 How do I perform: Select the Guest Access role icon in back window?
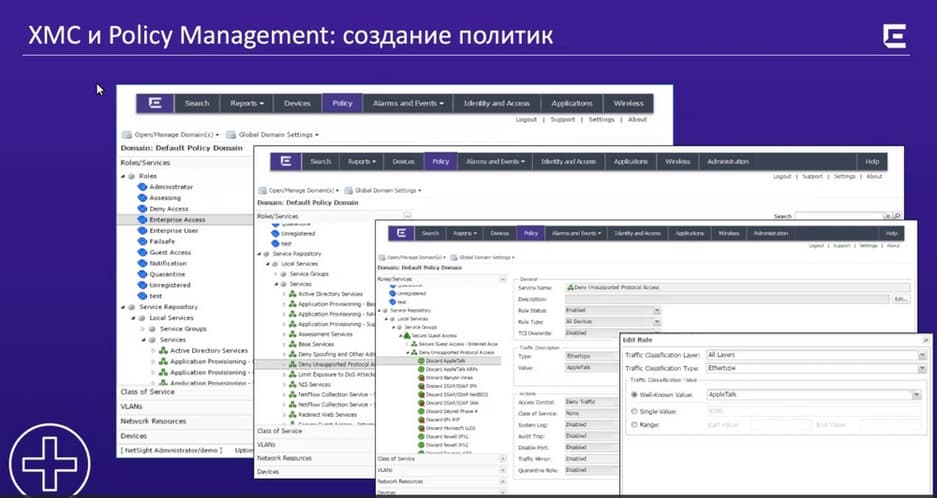142,252
